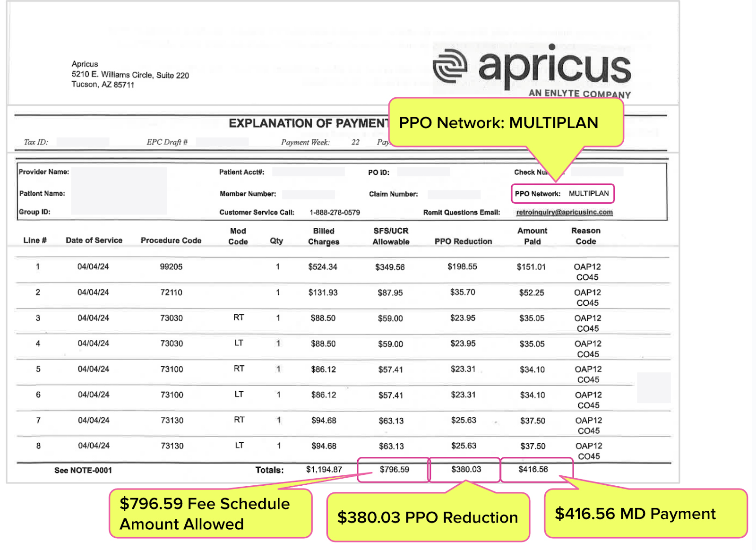Click the "PO ID:" label

(x=379, y=172)
